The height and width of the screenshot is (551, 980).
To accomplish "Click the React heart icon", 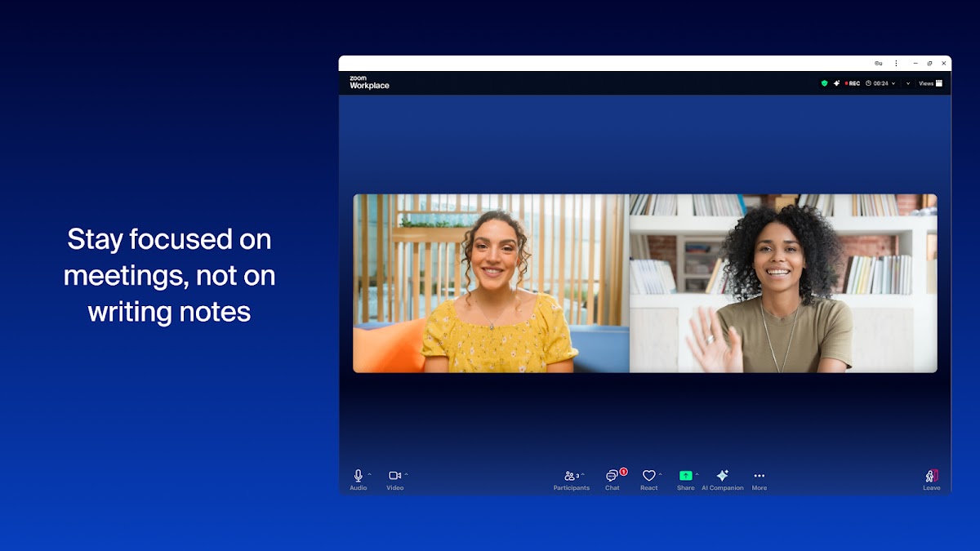I will (x=648, y=476).
